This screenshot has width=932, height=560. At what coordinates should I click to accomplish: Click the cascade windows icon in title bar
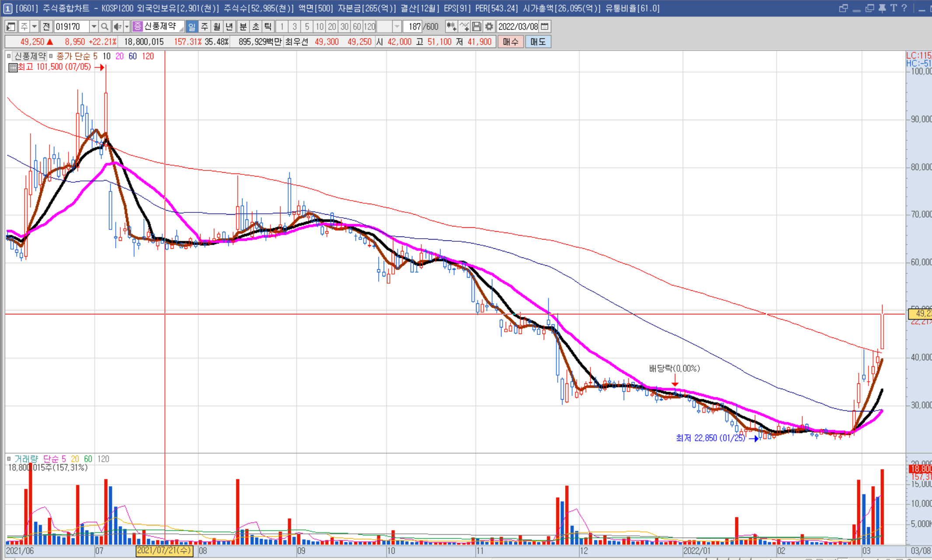pos(843,8)
